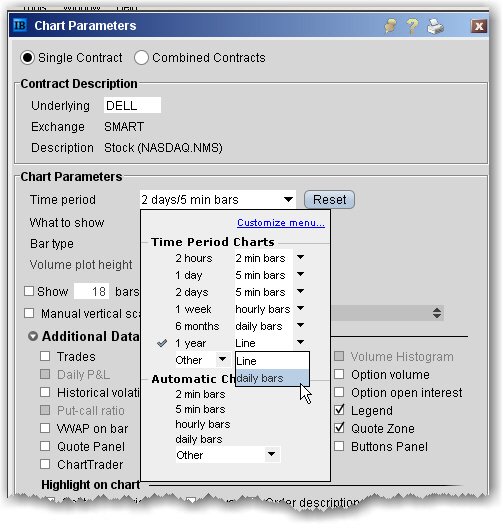This screenshot has height=531, width=502.
Task: Open the Time period dropdown arrow
Action: pyautogui.click(x=288, y=199)
